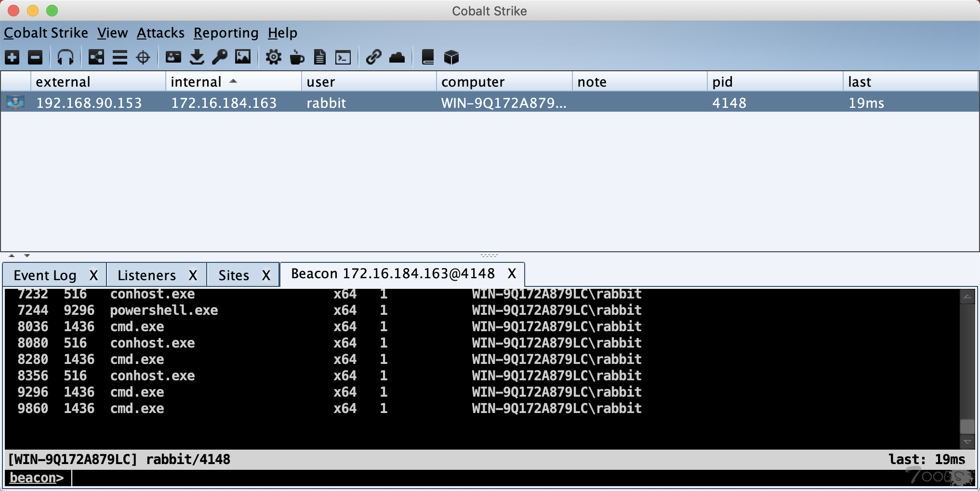Viewport: 980px width, 491px height.
Task: Click the powershell.exe process line
Action: (x=330, y=310)
